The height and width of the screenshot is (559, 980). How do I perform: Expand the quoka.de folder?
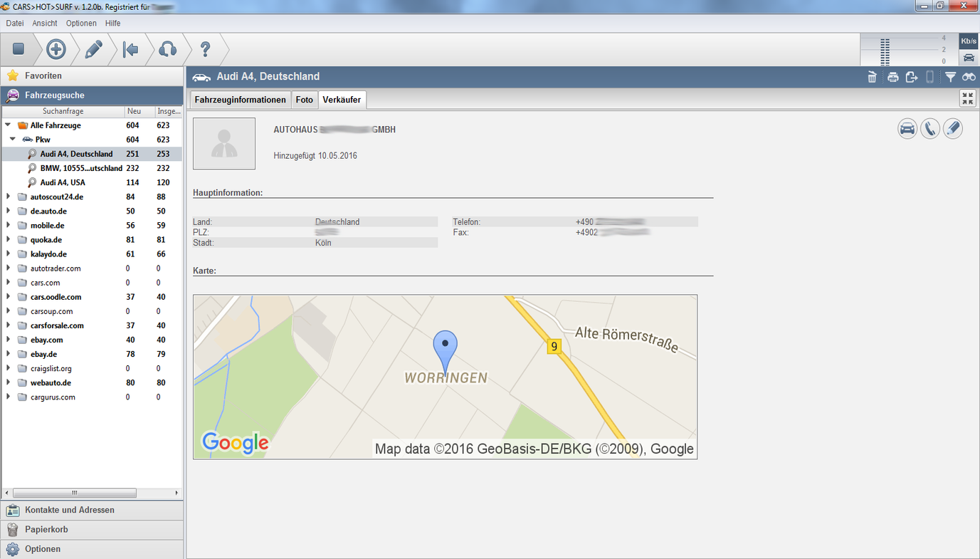(8, 239)
